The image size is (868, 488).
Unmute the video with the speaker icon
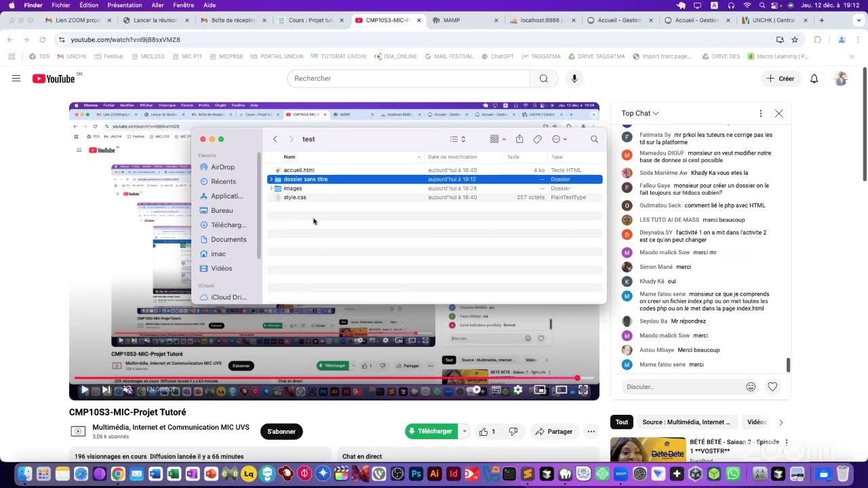tap(127, 390)
